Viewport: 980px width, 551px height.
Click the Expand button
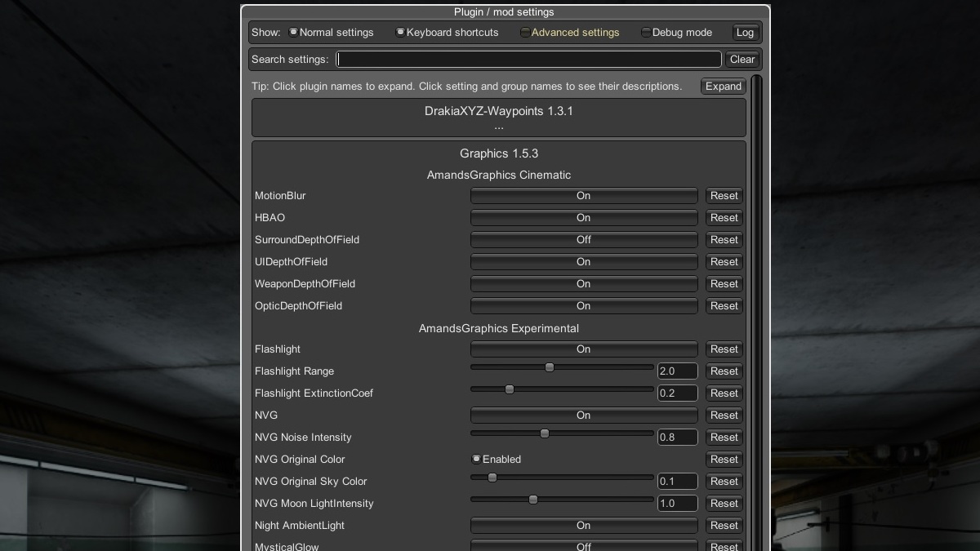(723, 87)
